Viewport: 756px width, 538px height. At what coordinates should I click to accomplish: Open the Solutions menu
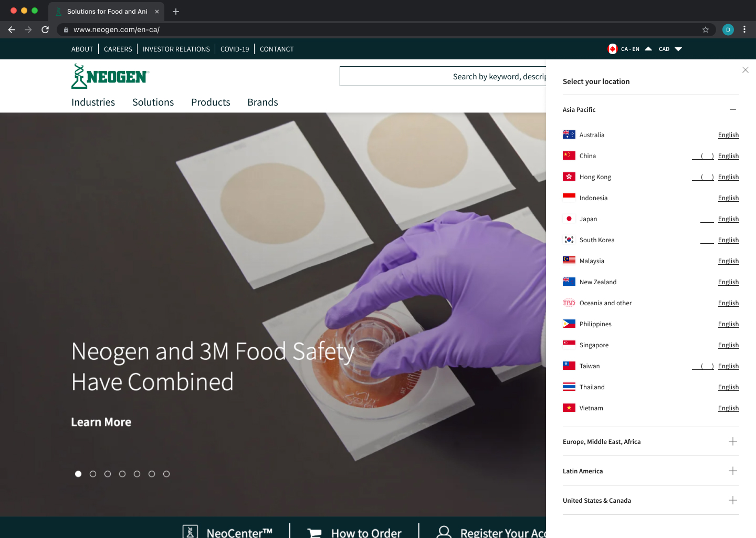(x=153, y=102)
